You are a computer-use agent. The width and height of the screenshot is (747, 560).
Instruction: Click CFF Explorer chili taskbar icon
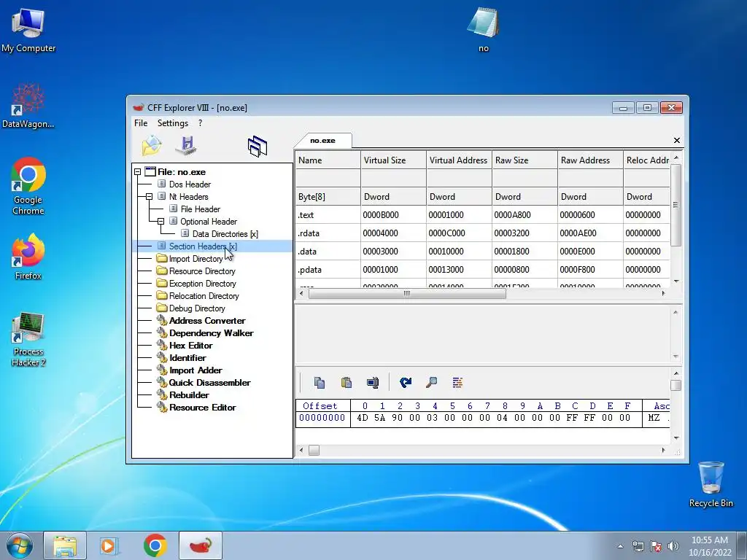pyautogui.click(x=201, y=545)
